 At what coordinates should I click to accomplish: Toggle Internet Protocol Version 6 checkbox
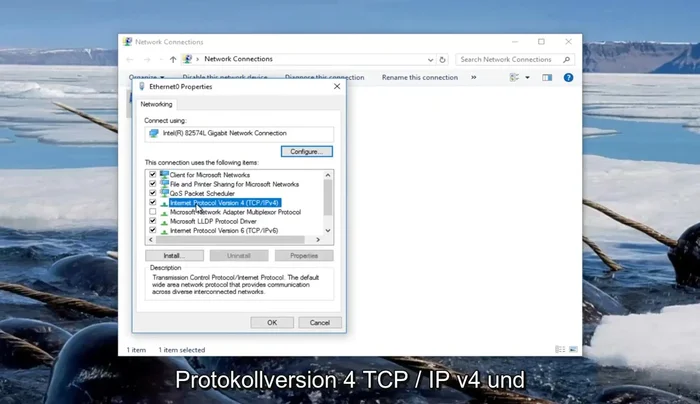pos(153,230)
